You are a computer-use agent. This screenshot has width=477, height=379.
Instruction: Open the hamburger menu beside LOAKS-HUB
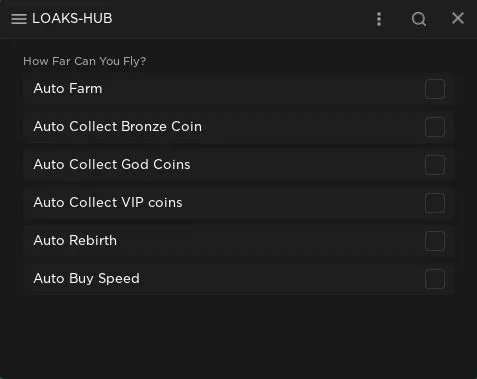[x=19, y=19]
